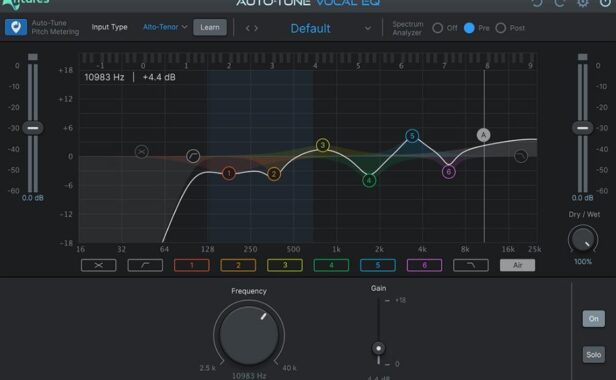Toggle red band 1 button

192,265
